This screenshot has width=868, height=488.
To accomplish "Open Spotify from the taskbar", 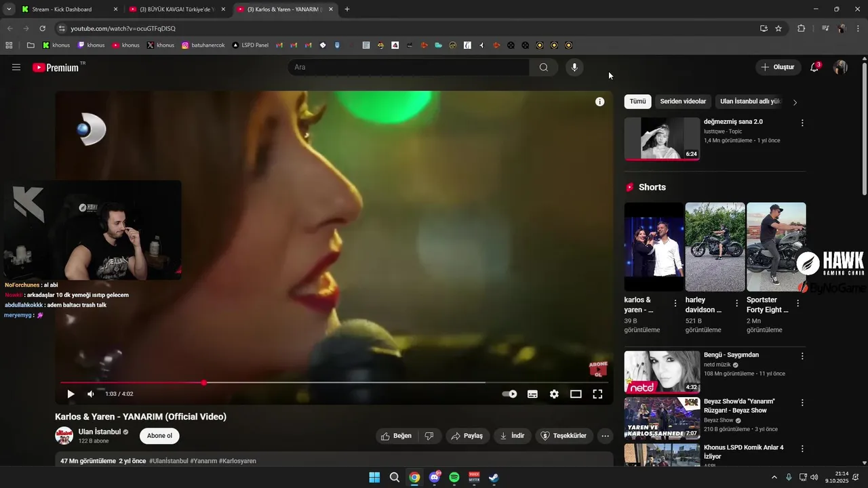I will [454, 477].
